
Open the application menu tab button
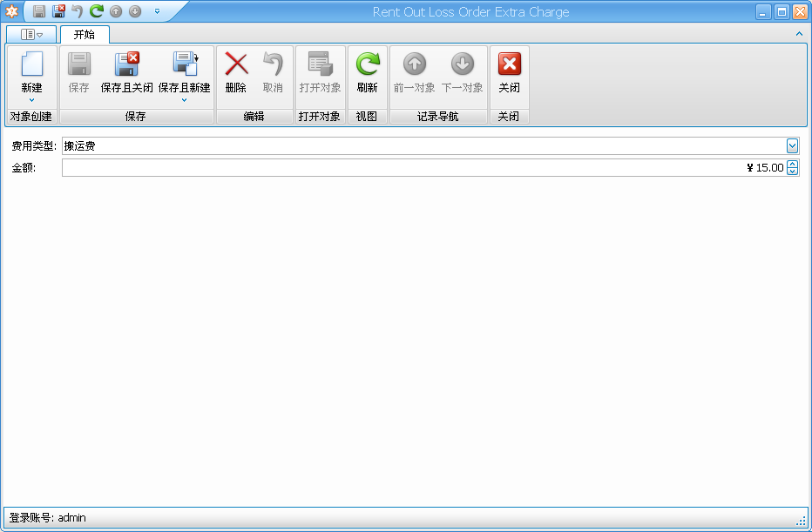(31, 35)
